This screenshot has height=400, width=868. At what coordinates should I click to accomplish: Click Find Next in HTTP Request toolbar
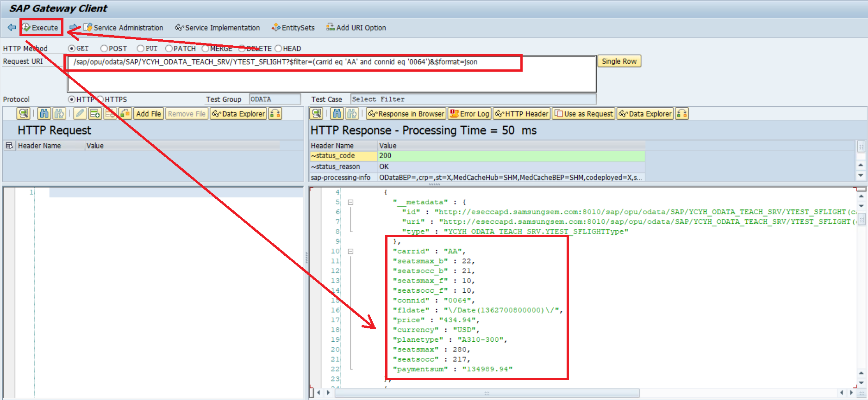coord(59,114)
